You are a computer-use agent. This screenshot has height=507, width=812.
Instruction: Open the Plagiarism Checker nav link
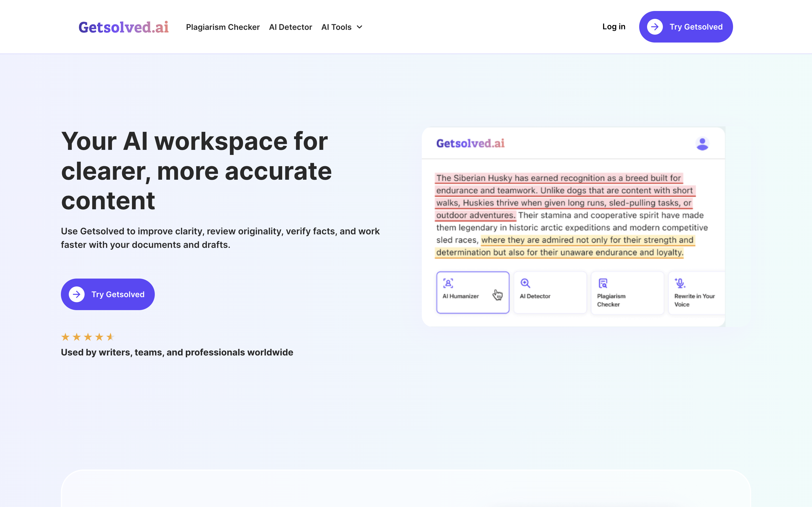(222, 27)
